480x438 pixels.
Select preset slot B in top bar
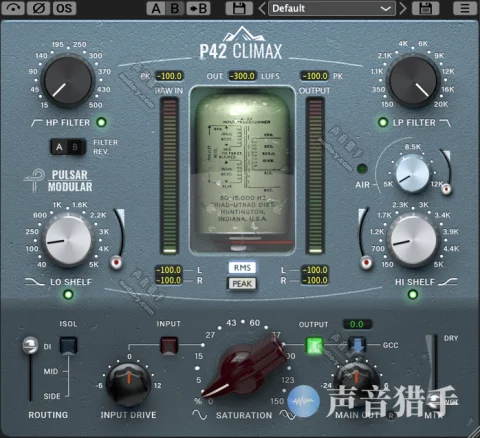pyautogui.click(x=175, y=8)
